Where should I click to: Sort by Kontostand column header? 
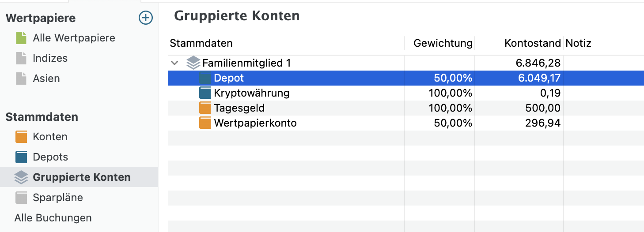[x=533, y=43]
